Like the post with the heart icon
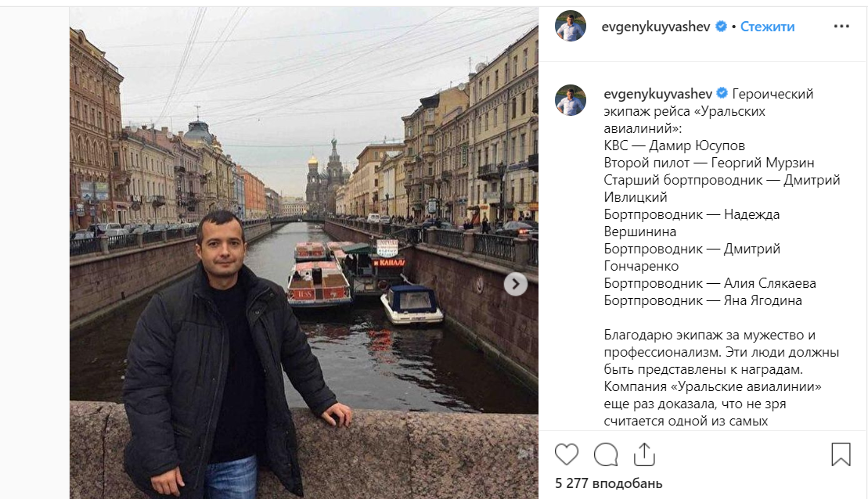This screenshot has height=499, width=868. pyautogui.click(x=567, y=454)
